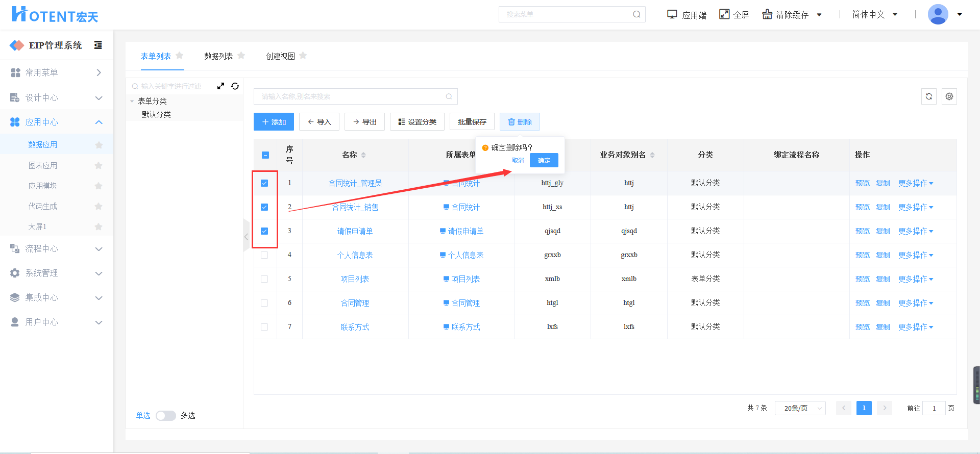Click the search icon in the name search box
This screenshot has height=454, width=980.
[x=449, y=96]
